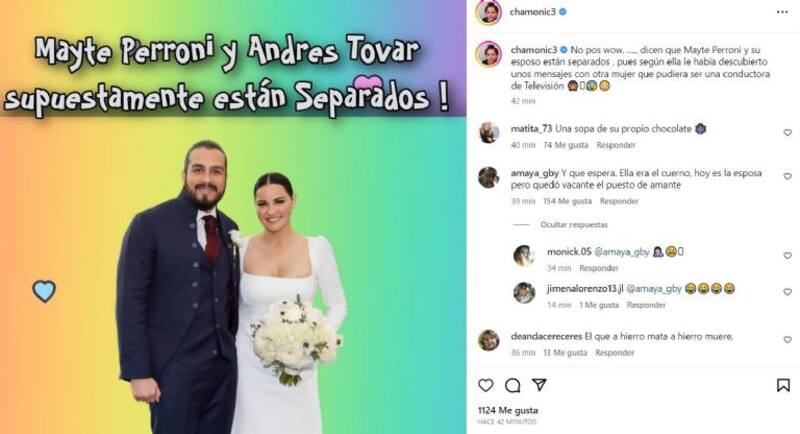Screen dimensions: 800x434
Task: Open the 1124 Me gusta likes list
Action: pyautogui.click(x=508, y=410)
